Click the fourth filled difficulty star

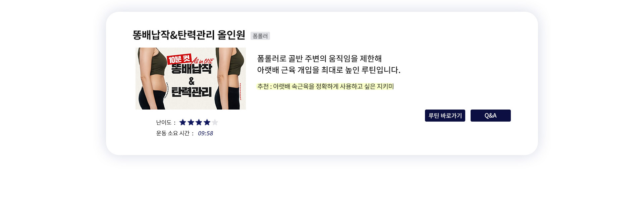pyautogui.click(x=207, y=122)
